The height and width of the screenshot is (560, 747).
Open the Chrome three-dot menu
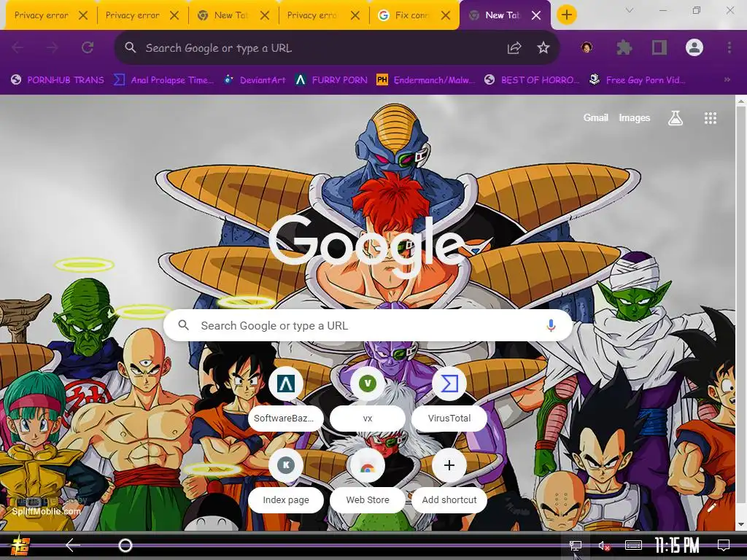(729, 47)
